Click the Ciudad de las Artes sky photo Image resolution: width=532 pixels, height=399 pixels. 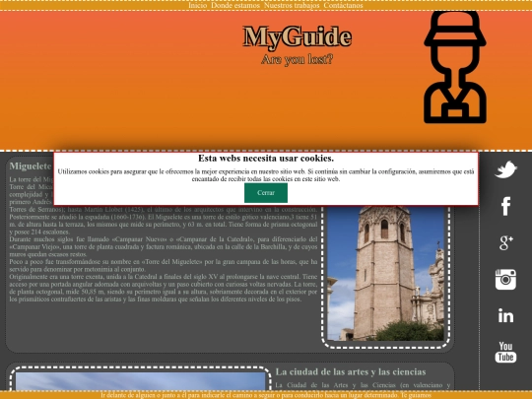tap(140, 381)
